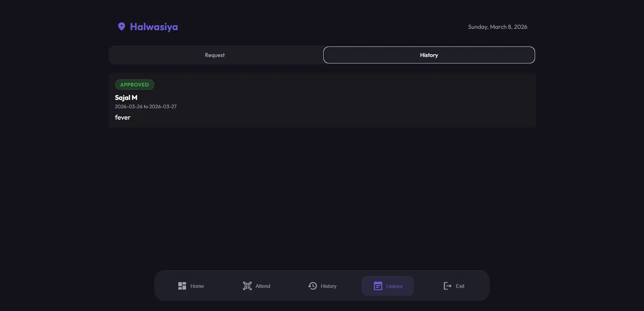Click the date range 2026-03-26 to 2026-03-27
This screenshot has height=311, width=644.
tap(146, 107)
